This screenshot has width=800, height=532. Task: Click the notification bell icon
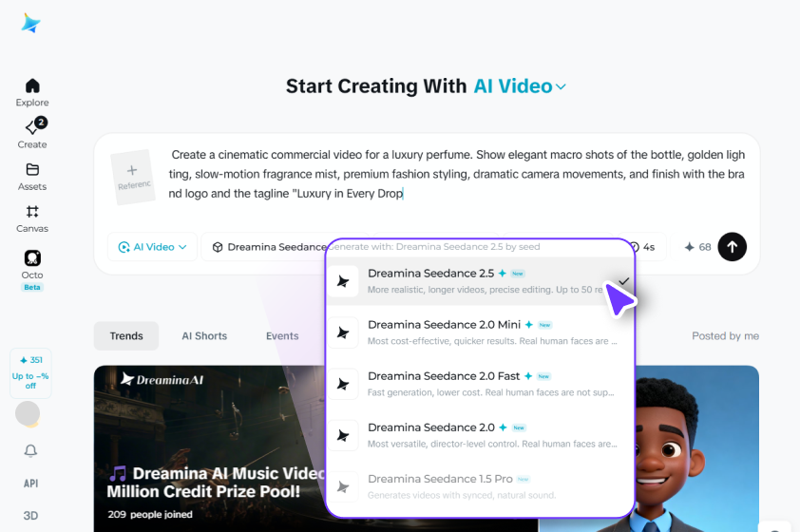pyautogui.click(x=30, y=450)
